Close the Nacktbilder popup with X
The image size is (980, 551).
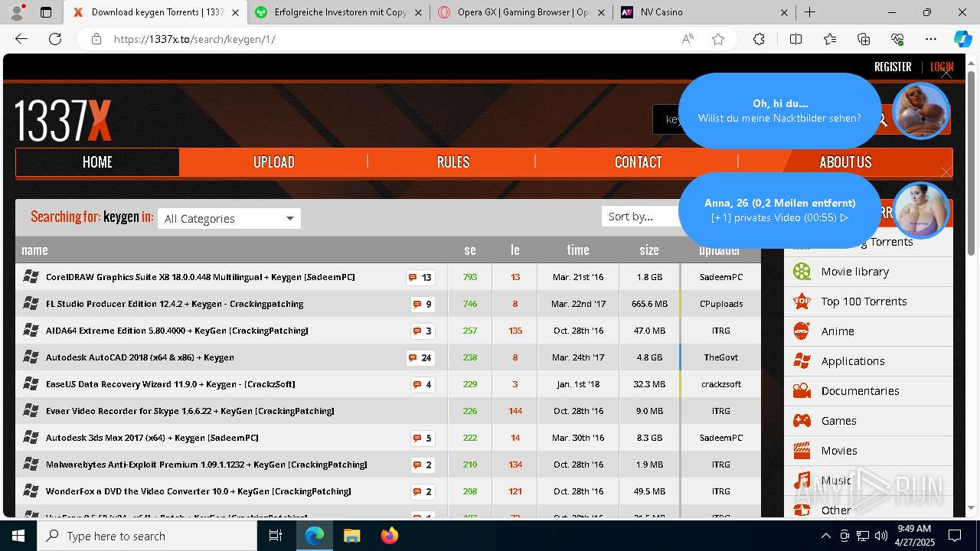point(946,73)
